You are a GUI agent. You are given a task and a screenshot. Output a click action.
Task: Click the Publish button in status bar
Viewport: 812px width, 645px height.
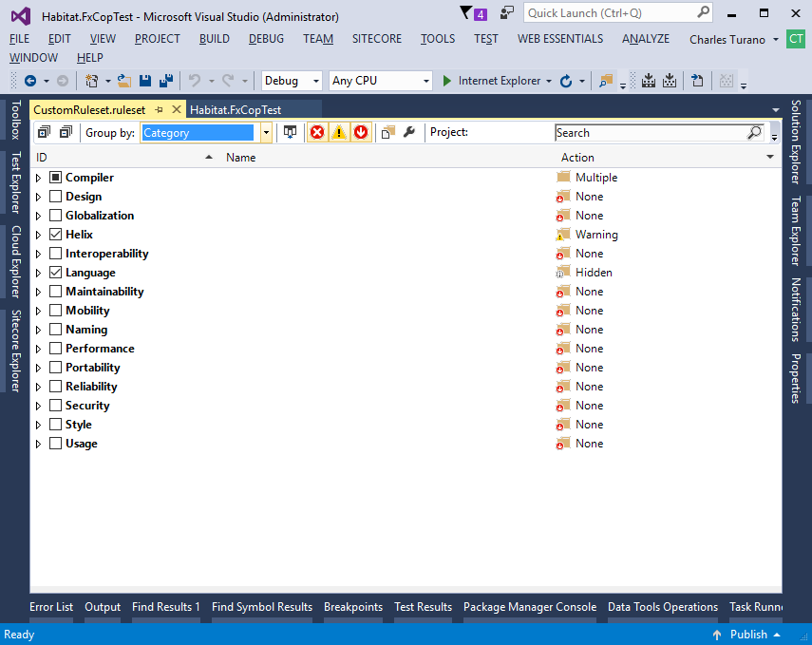748,635
